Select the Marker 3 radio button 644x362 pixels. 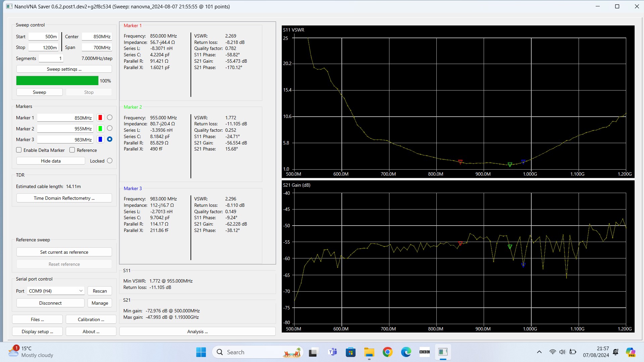pyautogui.click(x=110, y=139)
